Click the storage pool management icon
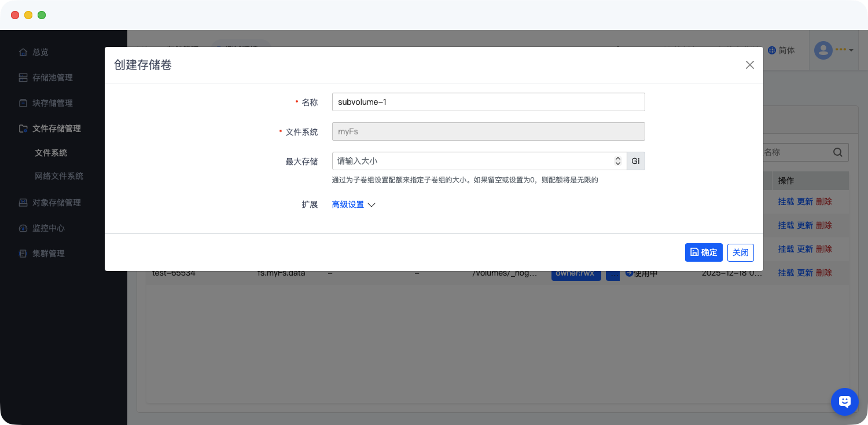The width and height of the screenshot is (868, 425). [23, 78]
